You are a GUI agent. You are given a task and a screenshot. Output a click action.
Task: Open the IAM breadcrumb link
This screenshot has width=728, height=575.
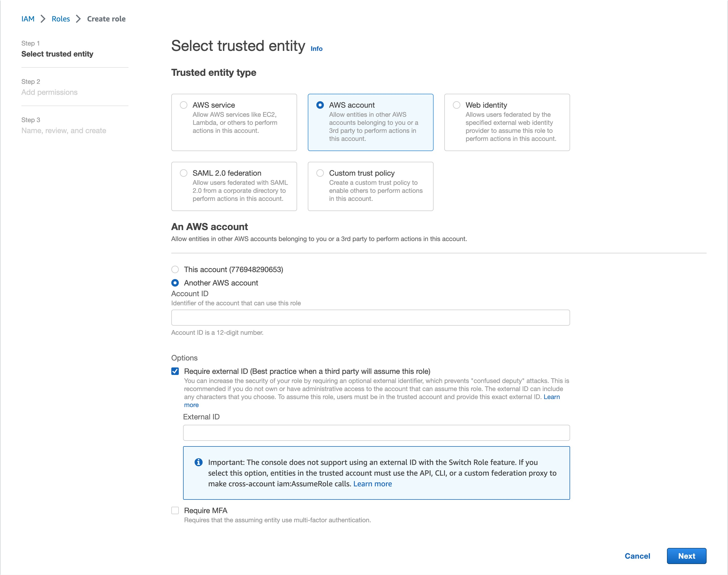tap(28, 19)
